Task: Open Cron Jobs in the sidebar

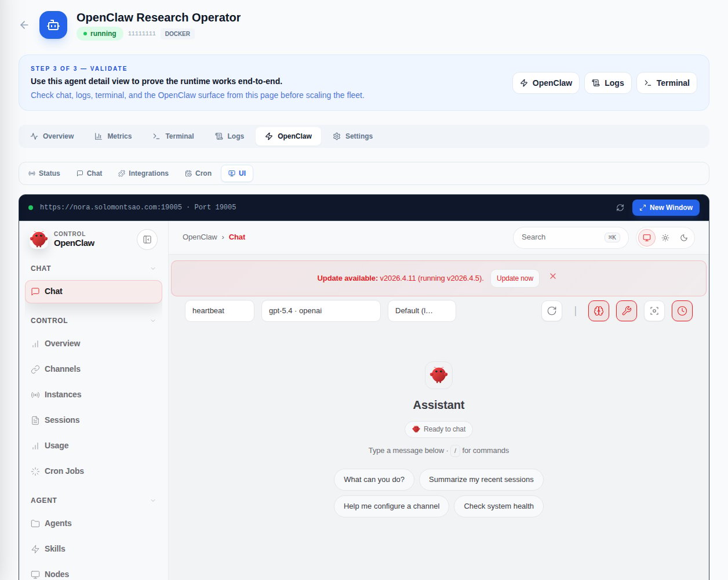Action: coord(93,472)
